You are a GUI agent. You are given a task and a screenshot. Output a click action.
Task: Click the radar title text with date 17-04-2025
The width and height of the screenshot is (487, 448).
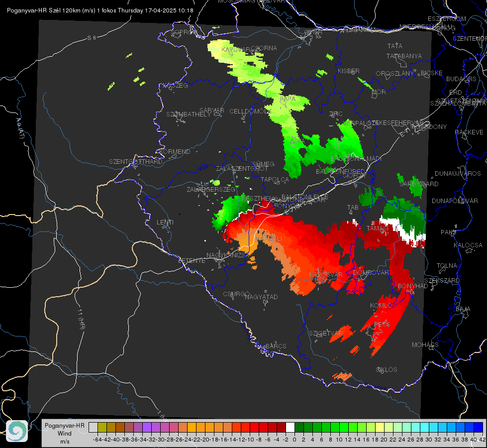click(x=100, y=10)
